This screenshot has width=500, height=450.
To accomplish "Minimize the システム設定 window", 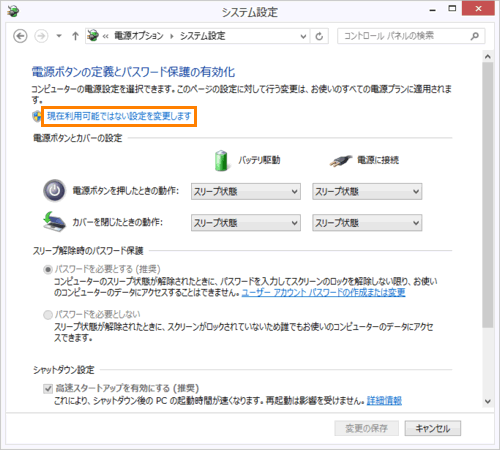I will point(432,9).
